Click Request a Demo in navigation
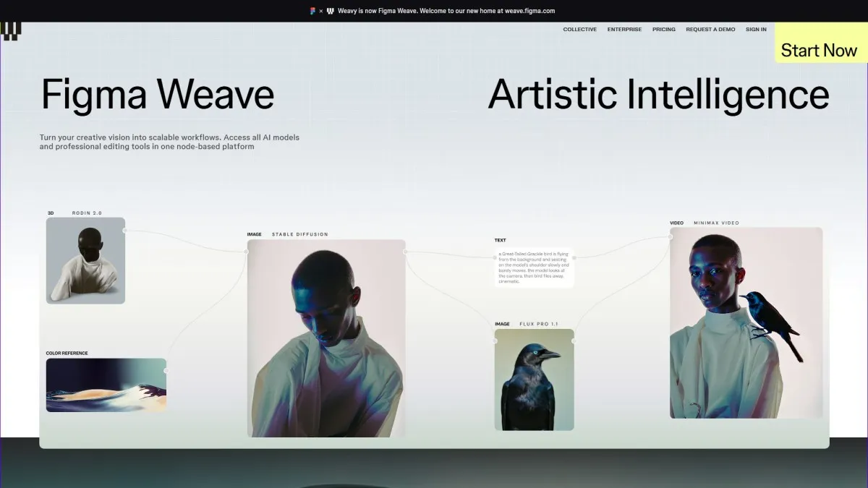 tap(710, 30)
